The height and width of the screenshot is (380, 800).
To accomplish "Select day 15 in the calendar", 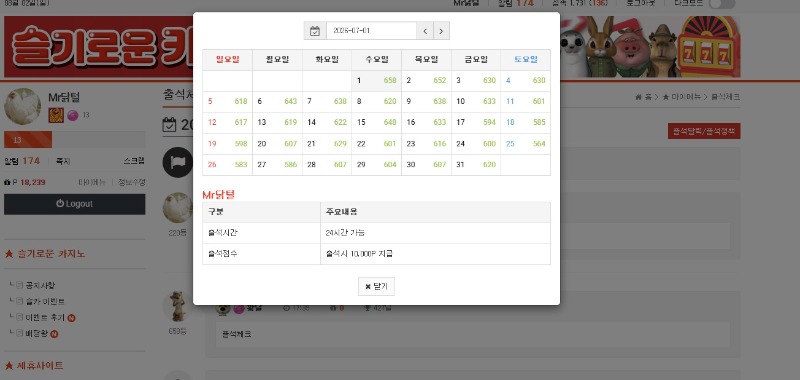I will click(x=377, y=122).
